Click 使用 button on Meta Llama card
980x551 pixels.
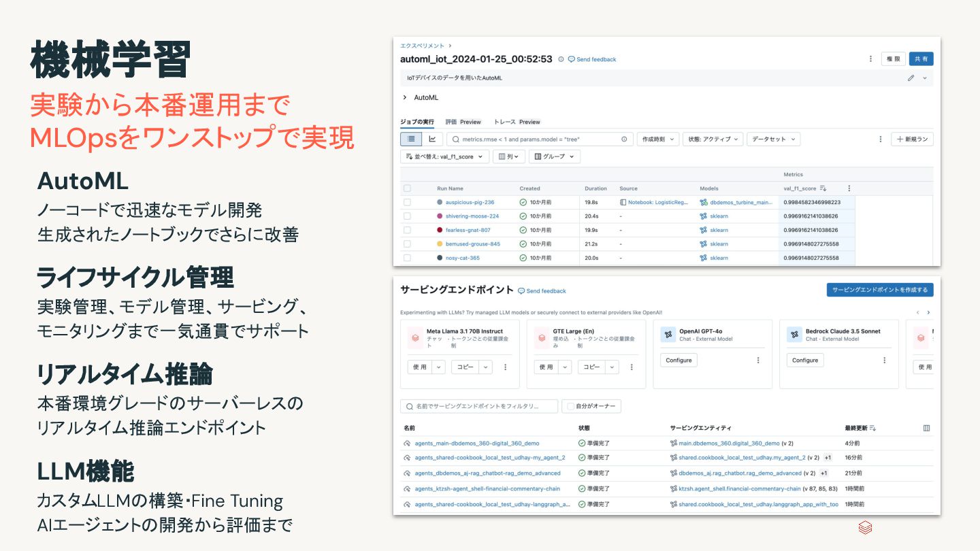420,367
